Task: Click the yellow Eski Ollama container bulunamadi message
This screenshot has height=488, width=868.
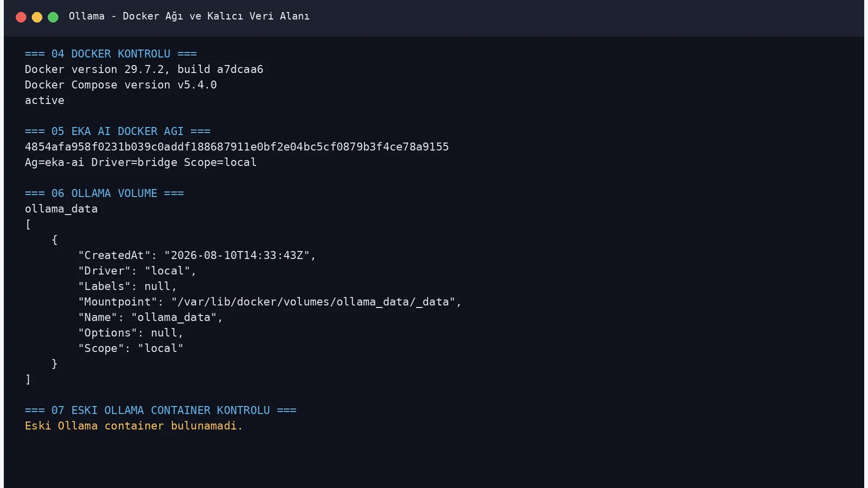Action: point(133,426)
